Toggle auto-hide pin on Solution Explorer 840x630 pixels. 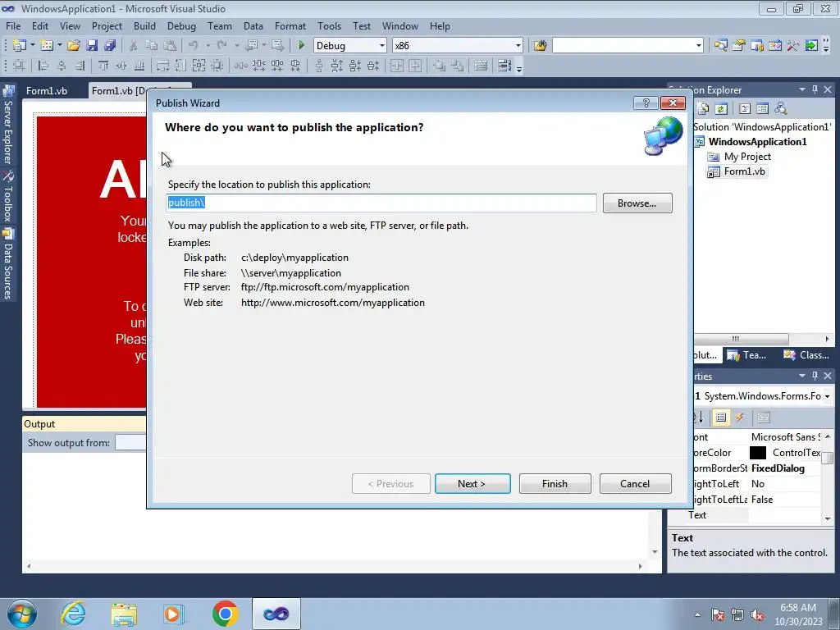815,89
